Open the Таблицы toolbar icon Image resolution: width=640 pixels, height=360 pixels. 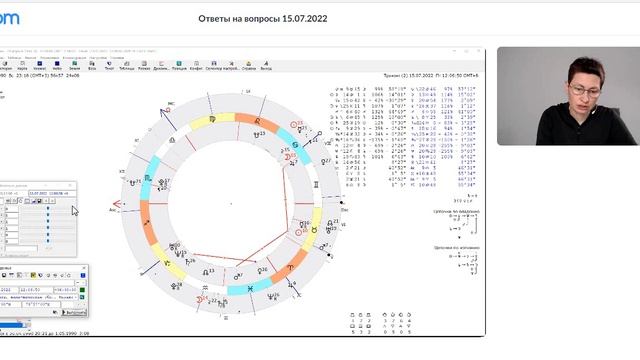tap(127, 66)
